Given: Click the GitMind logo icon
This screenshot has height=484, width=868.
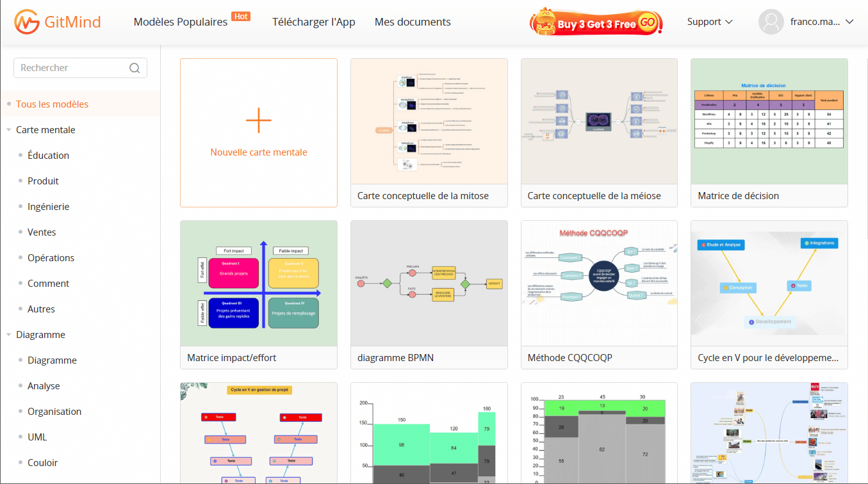Looking at the screenshot, I should (x=26, y=22).
